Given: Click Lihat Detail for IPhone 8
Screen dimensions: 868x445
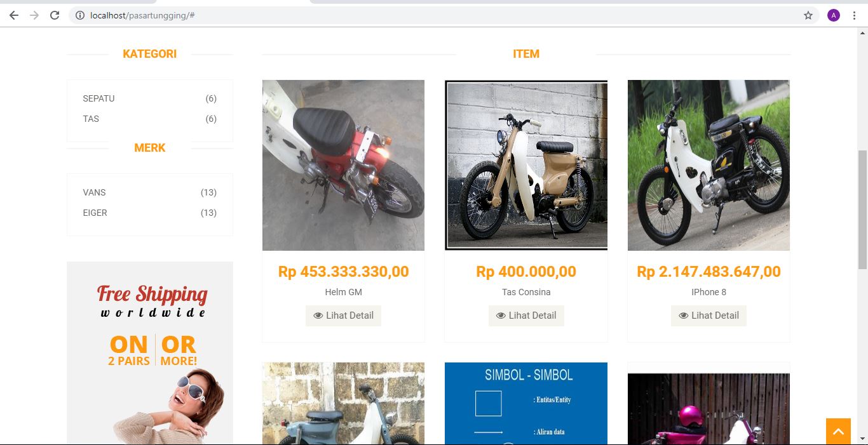Looking at the screenshot, I should click(709, 315).
